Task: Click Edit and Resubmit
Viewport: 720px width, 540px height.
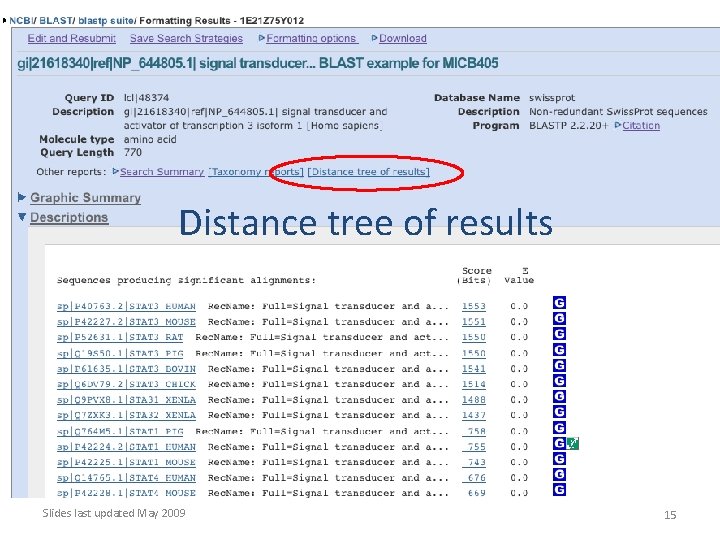Action: [72, 39]
